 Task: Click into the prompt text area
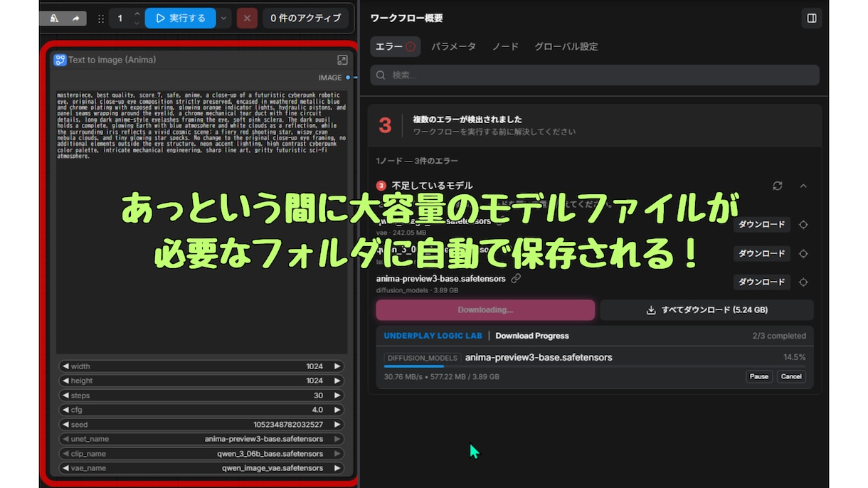(201, 221)
